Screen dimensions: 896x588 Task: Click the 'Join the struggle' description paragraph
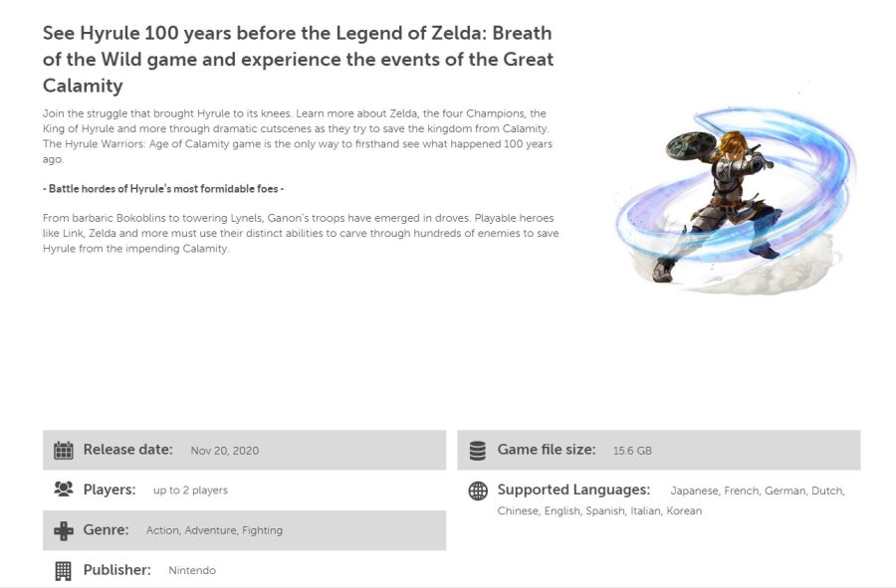pos(297,136)
